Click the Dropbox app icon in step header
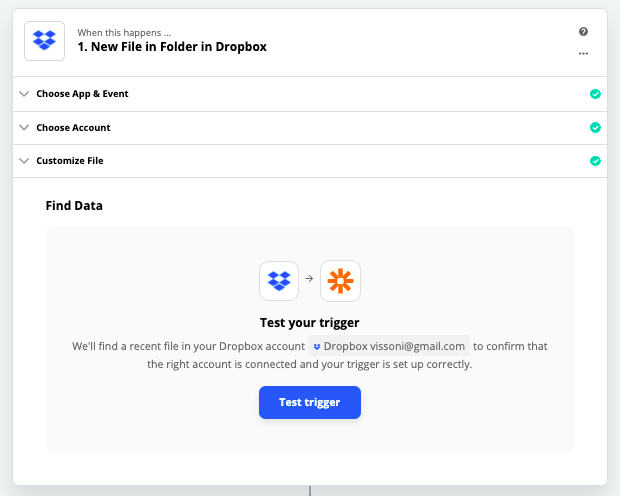 [44, 41]
